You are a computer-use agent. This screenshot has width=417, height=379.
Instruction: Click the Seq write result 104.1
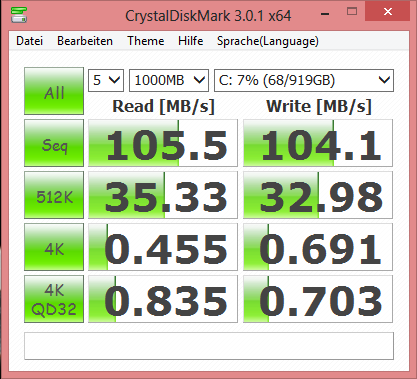pyautogui.click(x=318, y=143)
